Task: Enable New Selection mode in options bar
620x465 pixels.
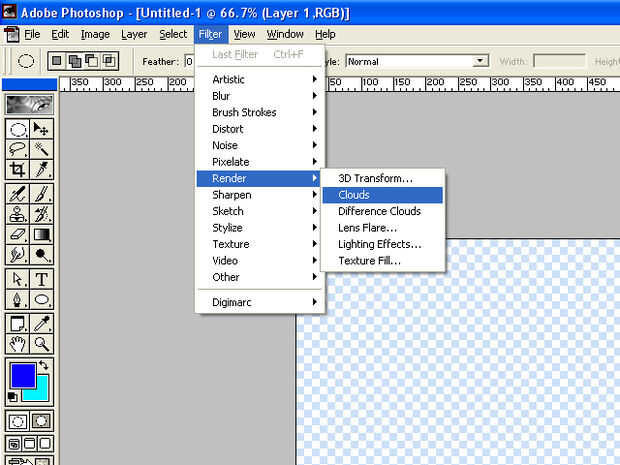Action: [x=57, y=61]
